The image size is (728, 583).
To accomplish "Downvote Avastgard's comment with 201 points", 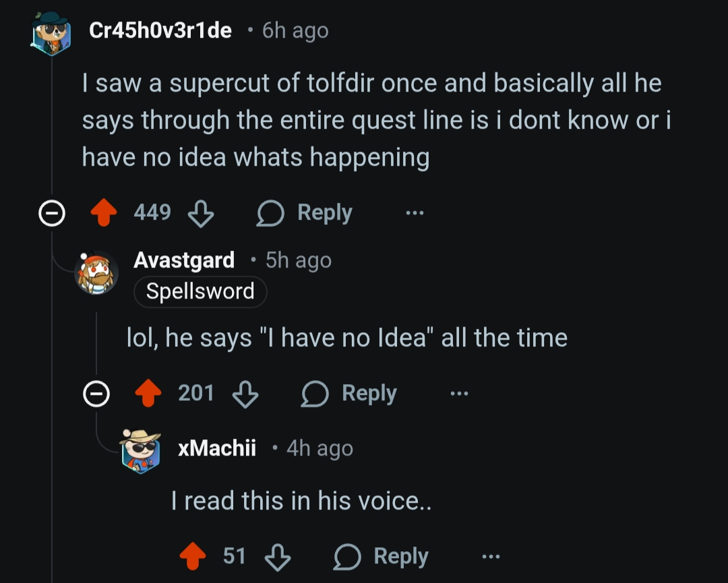I will [x=245, y=394].
